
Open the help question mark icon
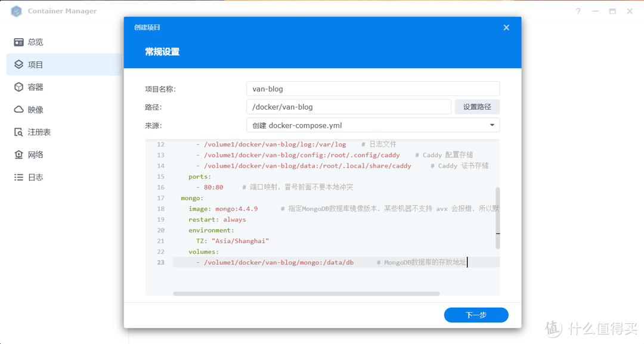pyautogui.click(x=578, y=11)
